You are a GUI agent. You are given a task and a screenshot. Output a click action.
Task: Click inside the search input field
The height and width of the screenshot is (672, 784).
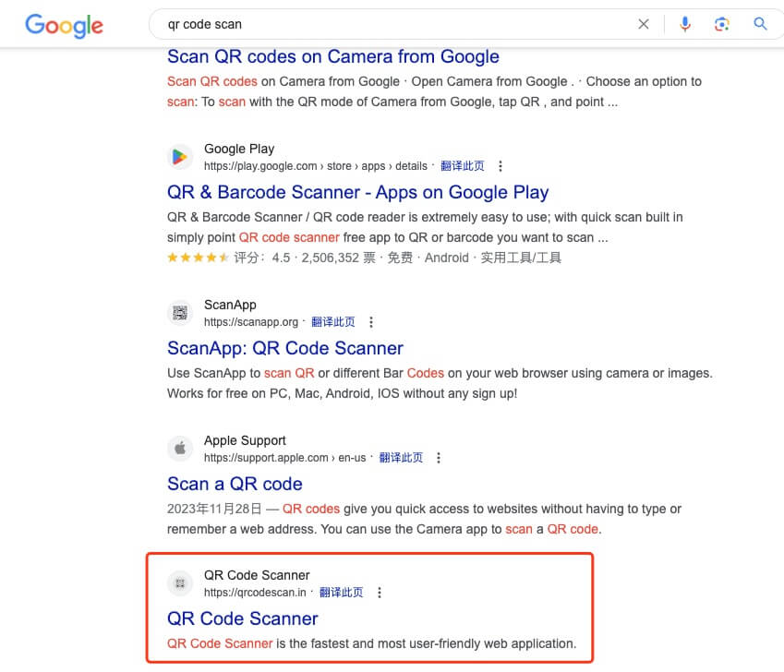(x=388, y=24)
